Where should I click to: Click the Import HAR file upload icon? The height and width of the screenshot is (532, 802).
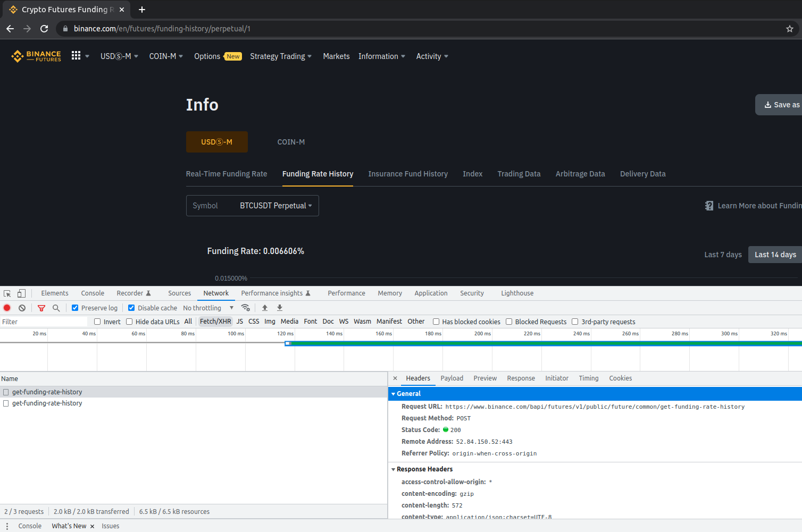[265, 308]
